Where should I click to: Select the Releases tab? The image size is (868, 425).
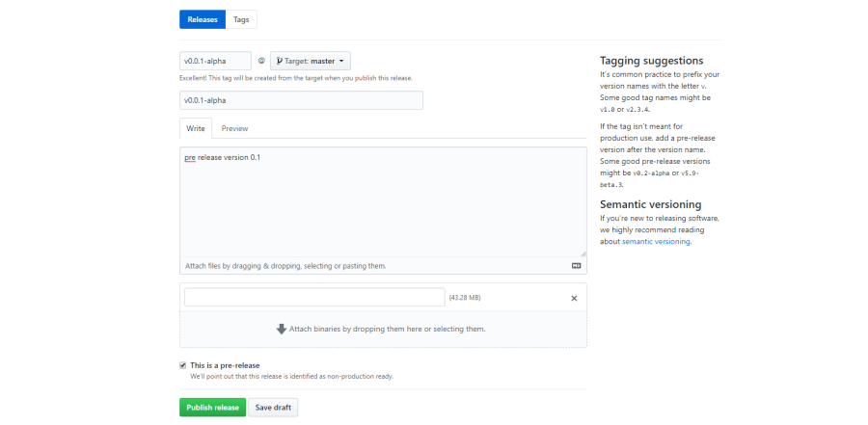[203, 19]
